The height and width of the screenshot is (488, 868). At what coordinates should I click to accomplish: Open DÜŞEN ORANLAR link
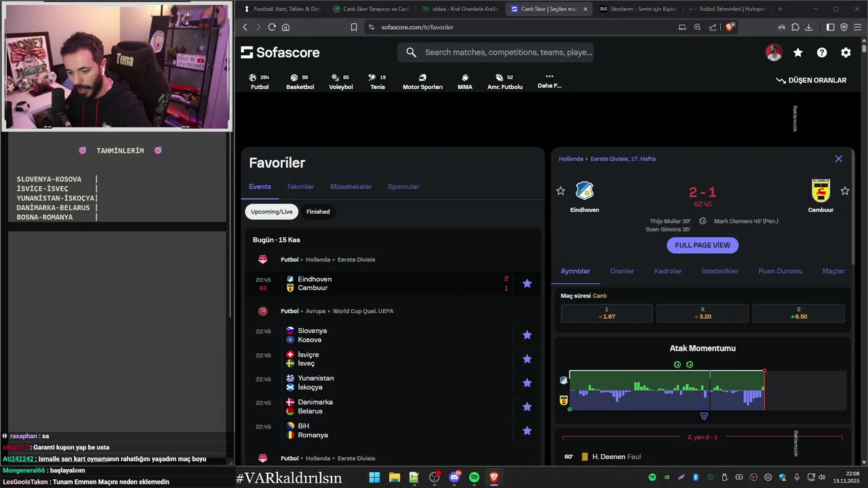pyautogui.click(x=811, y=80)
